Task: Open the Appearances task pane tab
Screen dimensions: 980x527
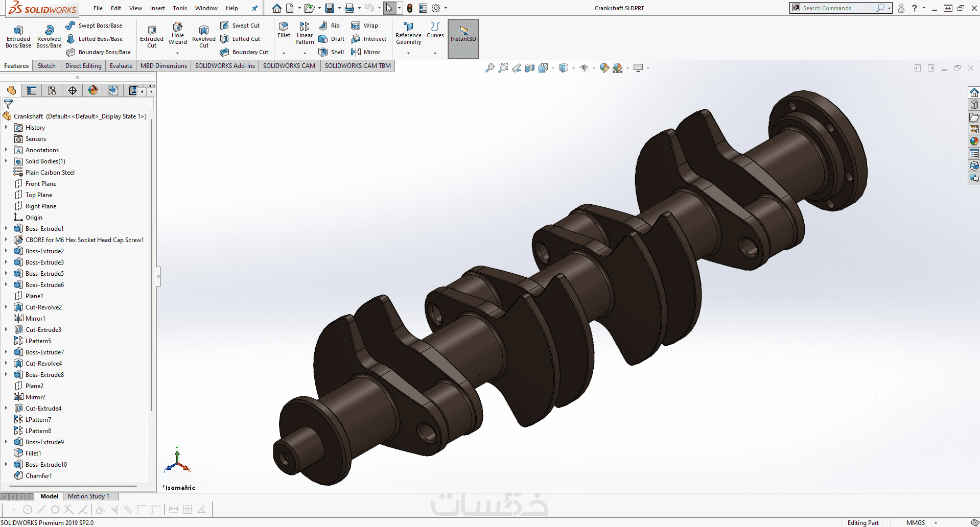Action: (x=974, y=141)
